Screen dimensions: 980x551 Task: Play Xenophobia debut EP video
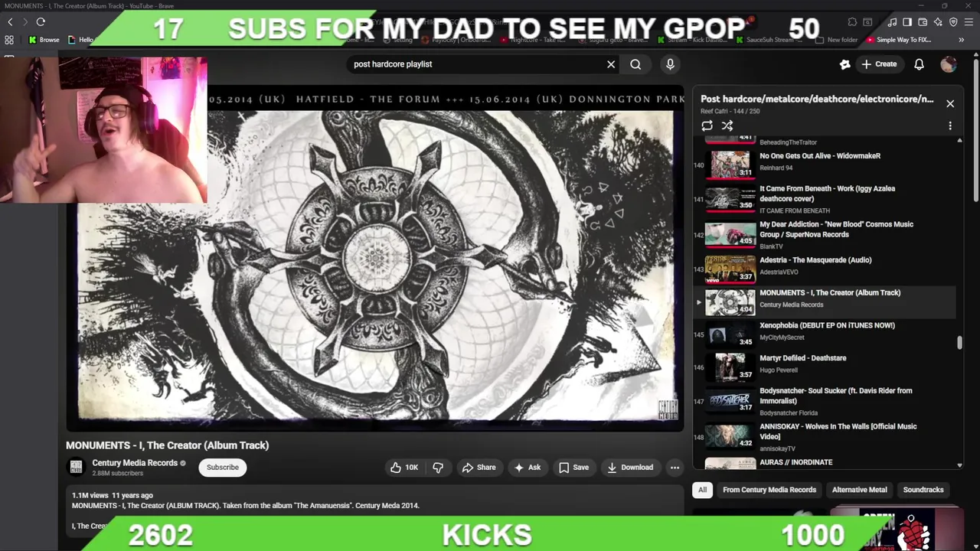[x=823, y=334]
